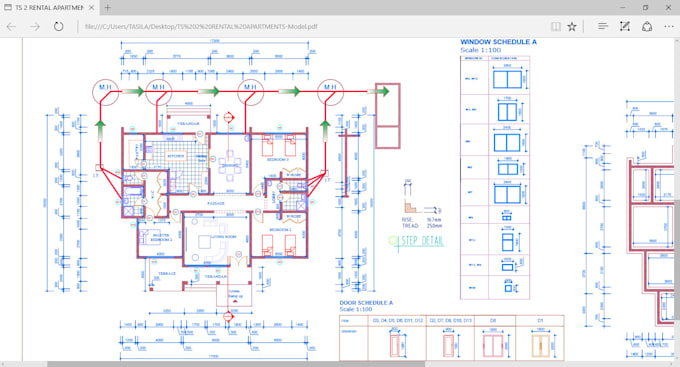Go back with the browser back arrow
Viewport: 680px width, 367px height.
(11, 26)
